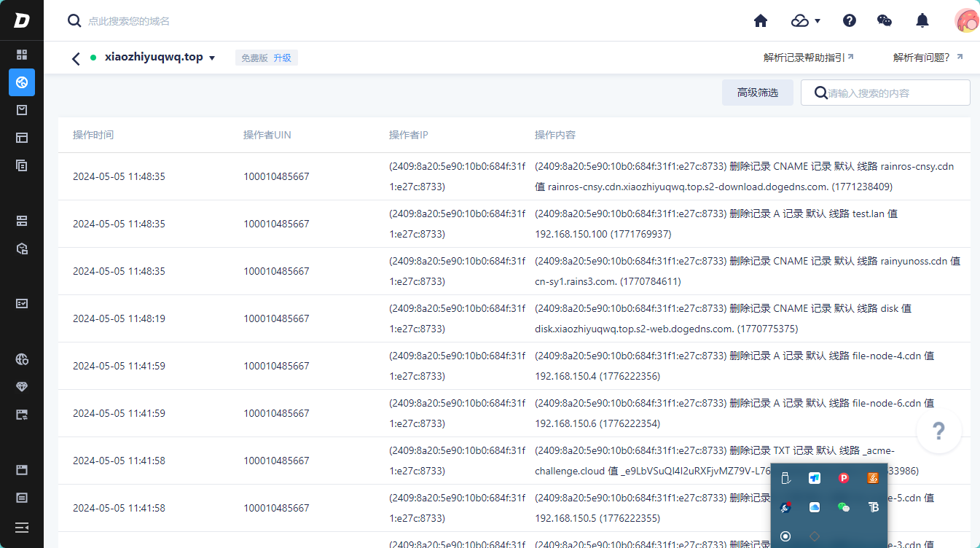Screen dimensions: 980x548
Task: Click the 升级 upgrade link
Action: pos(283,58)
